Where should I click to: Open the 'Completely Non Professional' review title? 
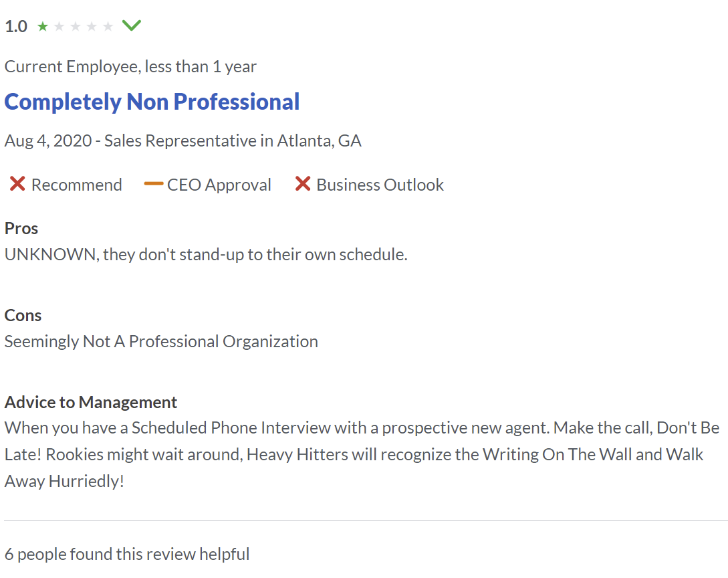(152, 102)
